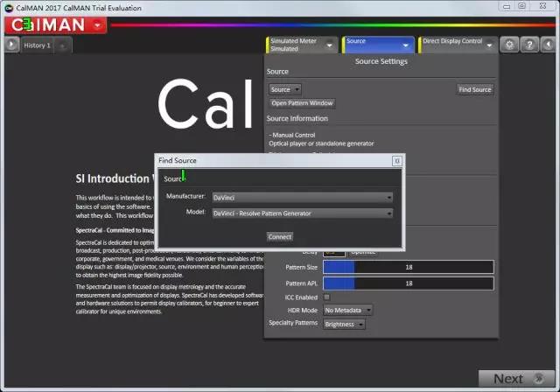The image size is (560, 392).
Task: Open help with the question mark icon
Action: click(529, 45)
